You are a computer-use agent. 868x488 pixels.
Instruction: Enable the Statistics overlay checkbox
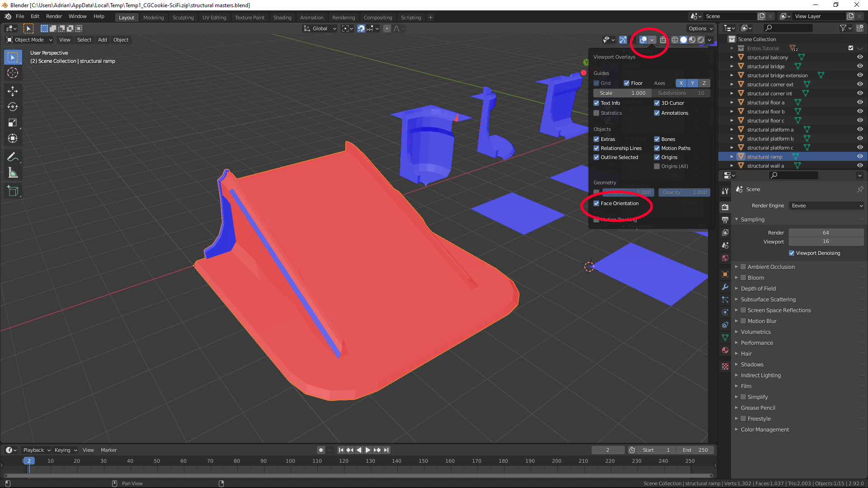coord(596,113)
